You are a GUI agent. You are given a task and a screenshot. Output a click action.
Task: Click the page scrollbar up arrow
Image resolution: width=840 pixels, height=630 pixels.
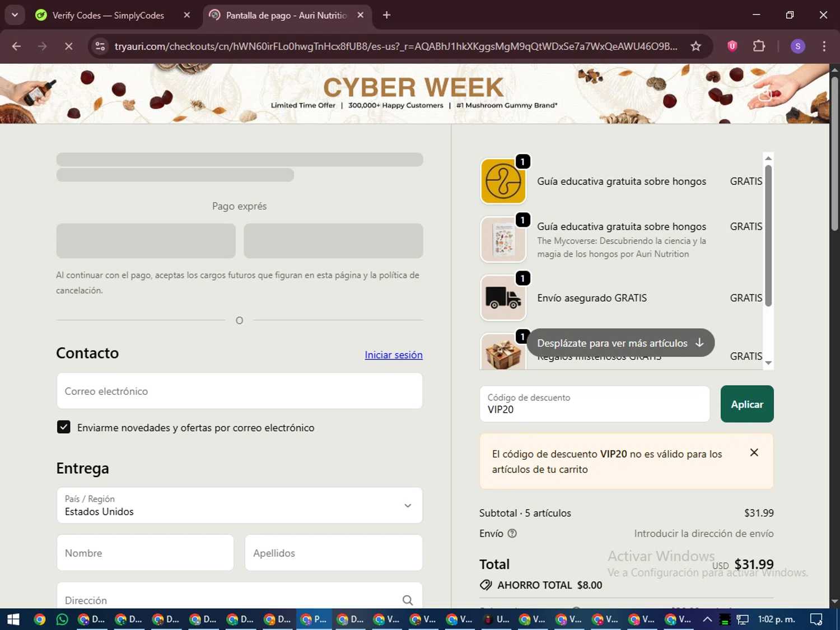pyautogui.click(x=834, y=70)
